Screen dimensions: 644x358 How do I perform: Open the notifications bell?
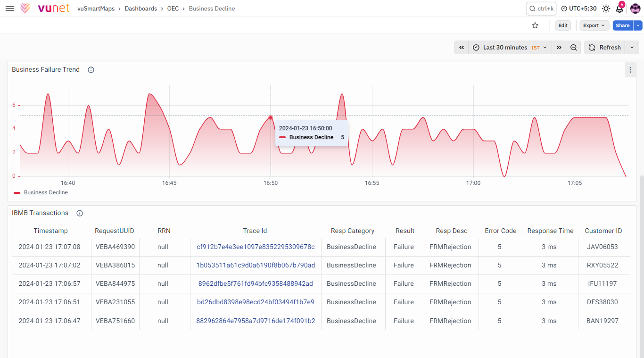619,8
